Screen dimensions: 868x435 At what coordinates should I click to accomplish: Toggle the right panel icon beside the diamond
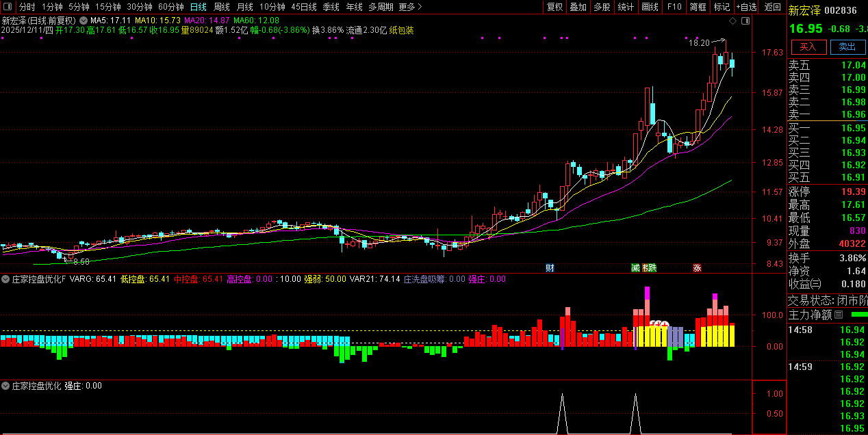pos(745,21)
